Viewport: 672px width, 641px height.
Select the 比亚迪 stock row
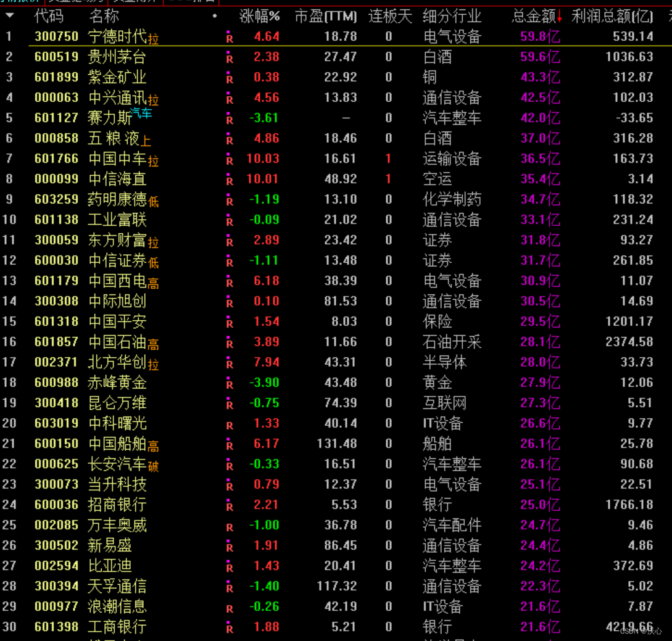(336, 566)
